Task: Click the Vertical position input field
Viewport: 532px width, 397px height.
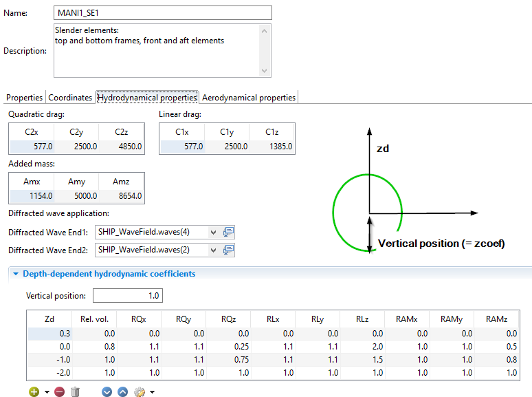Action: click(127, 296)
